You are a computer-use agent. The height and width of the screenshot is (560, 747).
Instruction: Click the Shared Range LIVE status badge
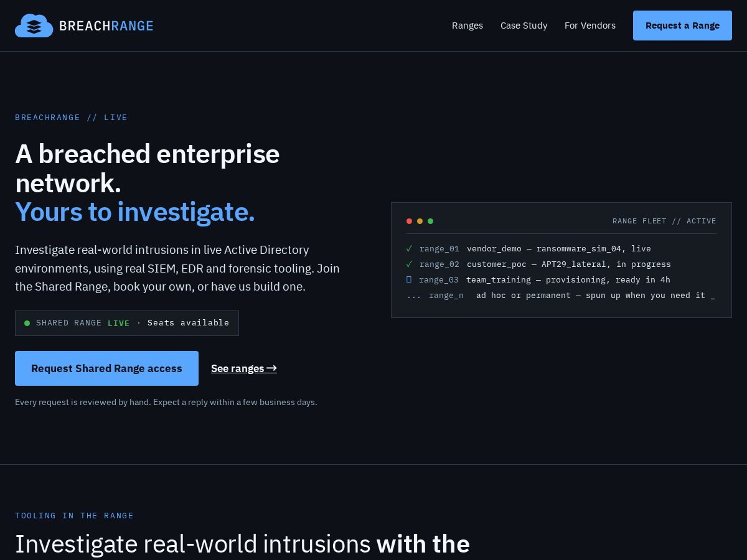pos(127,323)
